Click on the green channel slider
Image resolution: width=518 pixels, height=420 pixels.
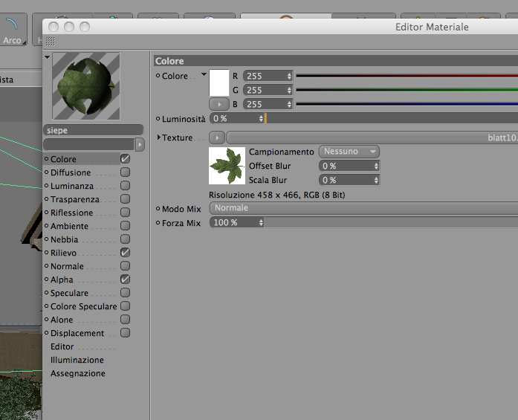407,90
